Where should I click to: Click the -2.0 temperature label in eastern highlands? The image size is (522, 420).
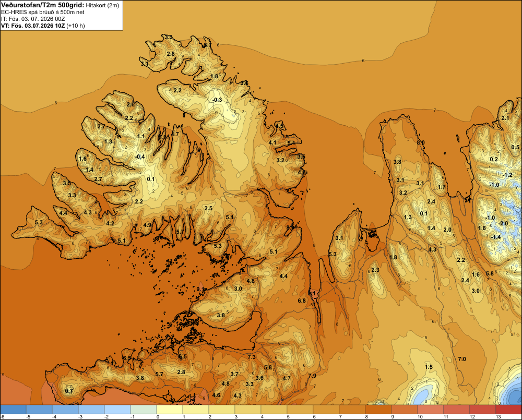(503, 223)
